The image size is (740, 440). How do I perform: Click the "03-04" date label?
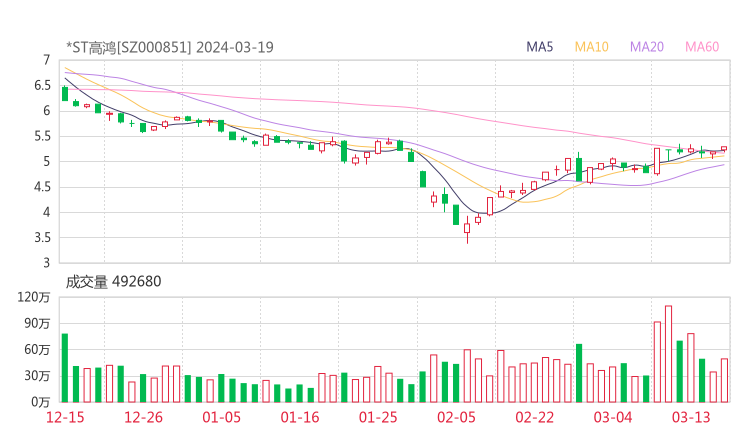click(x=613, y=417)
